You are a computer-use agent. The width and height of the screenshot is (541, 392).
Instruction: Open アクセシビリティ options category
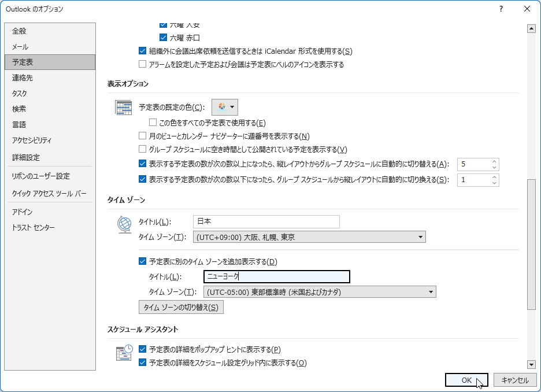[50, 140]
